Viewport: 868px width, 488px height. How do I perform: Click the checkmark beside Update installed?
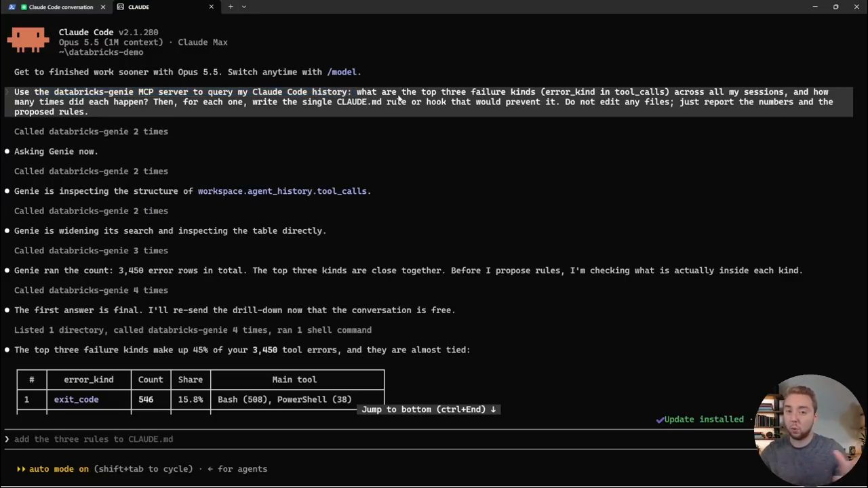coord(660,420)
